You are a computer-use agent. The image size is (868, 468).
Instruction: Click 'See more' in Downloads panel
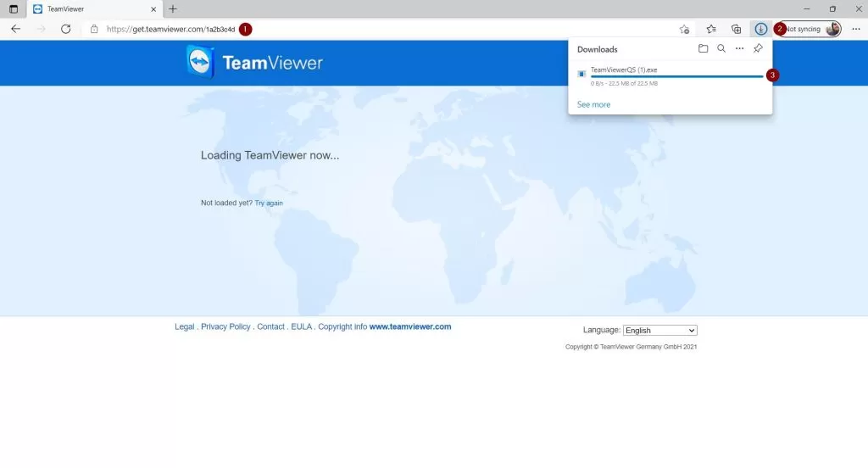[x=593, y=104]
